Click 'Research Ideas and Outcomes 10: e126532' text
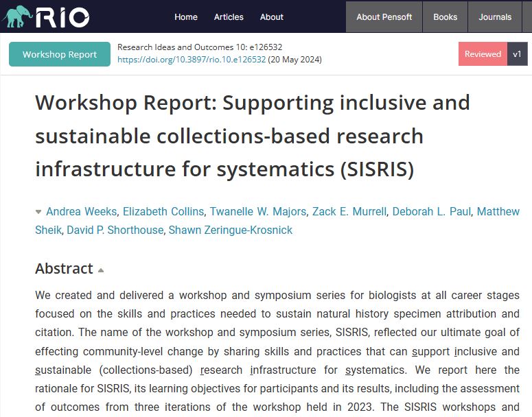Screen dimensions: 532x417 tap(200, 47)
